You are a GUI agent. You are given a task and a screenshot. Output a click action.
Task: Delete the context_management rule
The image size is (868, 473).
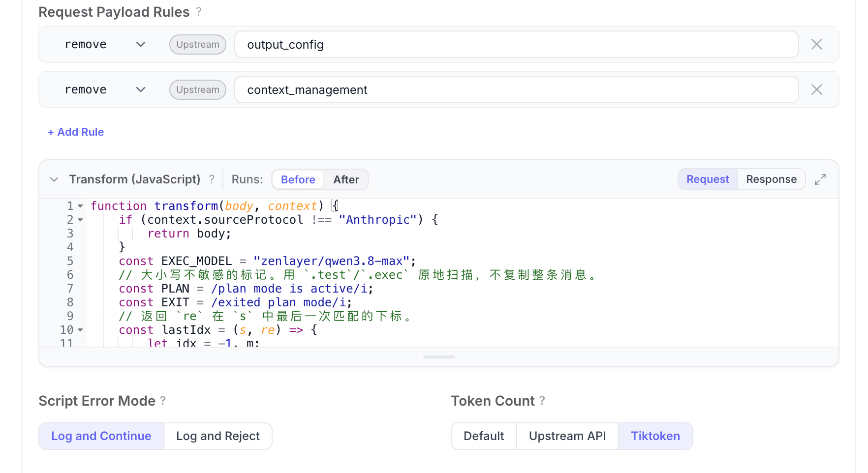coord(817,89)
